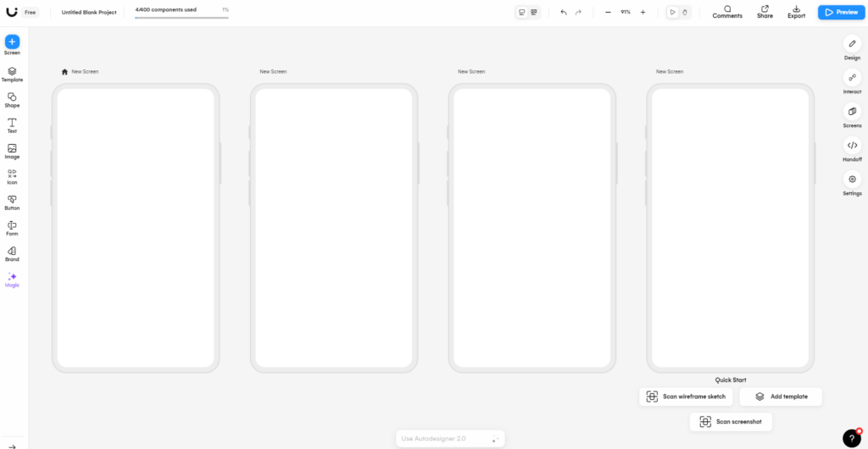Toggle the hand pan tool
The height and width of the screenshot is (449, 868).
point(685,13)
